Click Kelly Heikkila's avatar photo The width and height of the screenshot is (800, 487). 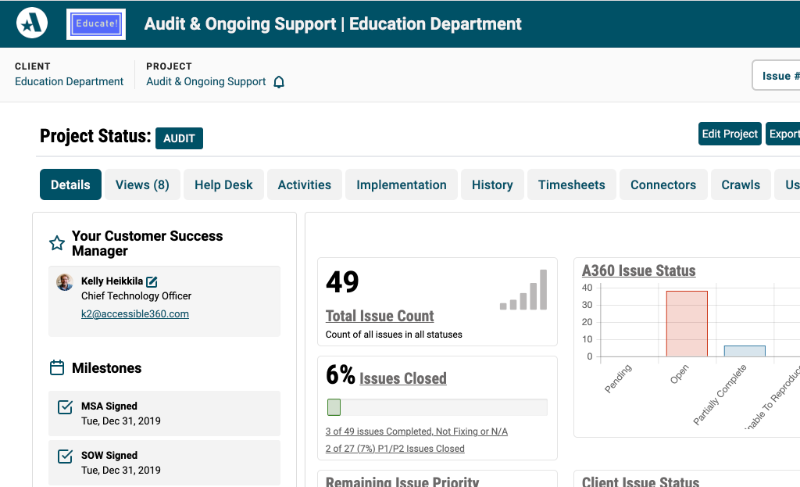tap(64, 282)
